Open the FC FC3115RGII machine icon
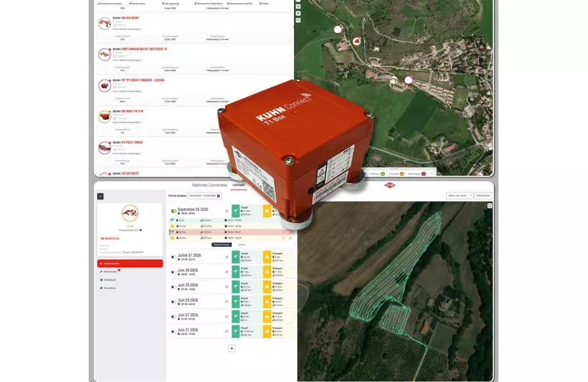Screen dimensions: 588x382 [x=105, y=148]
